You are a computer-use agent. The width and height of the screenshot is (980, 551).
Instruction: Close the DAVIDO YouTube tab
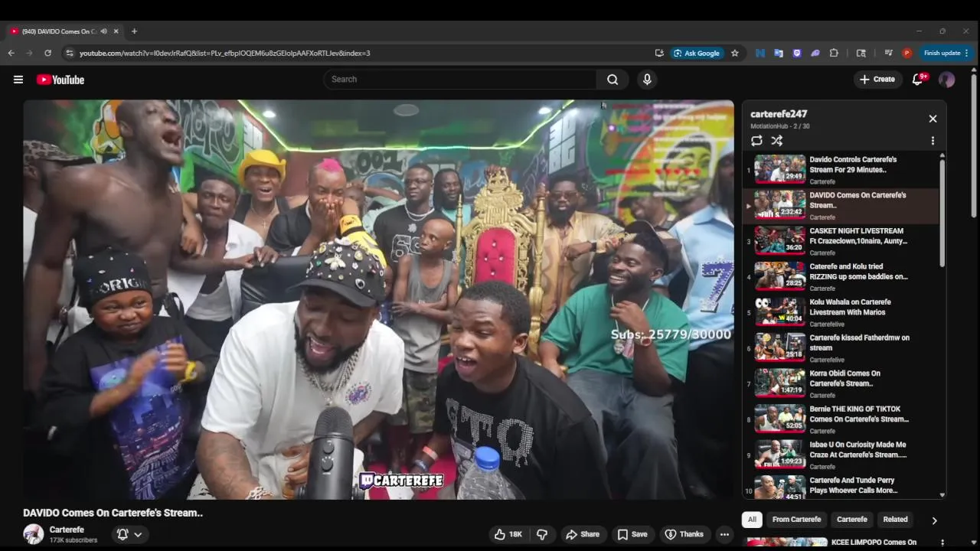coord(116,31)
